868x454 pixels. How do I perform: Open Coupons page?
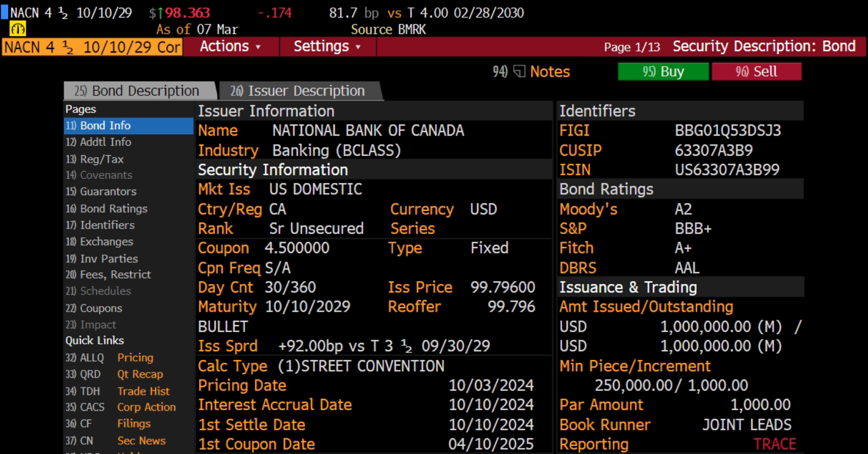pyautogui.click(x=94, y=309)
